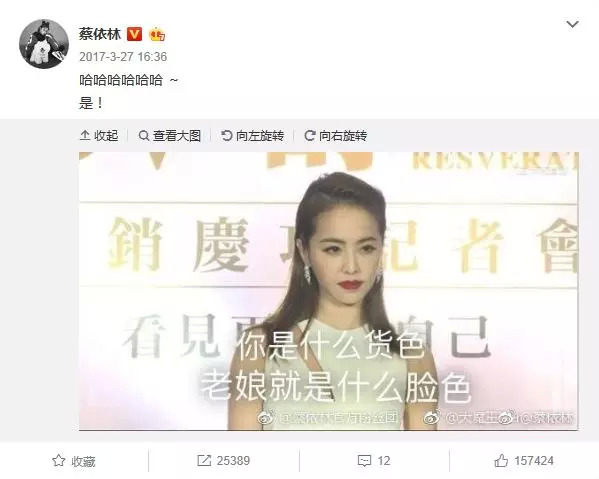Click the expanded post photo

pyautogui.click(x=329, y=291)
